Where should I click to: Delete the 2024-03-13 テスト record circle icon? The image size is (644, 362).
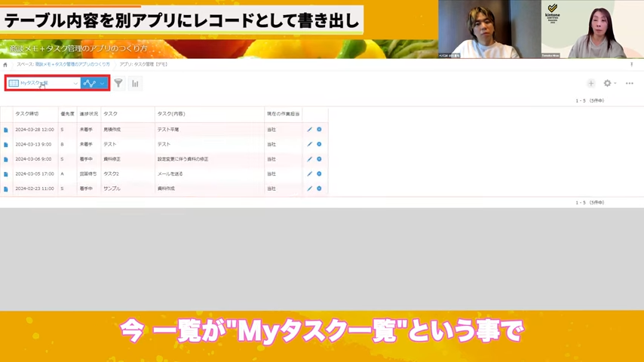tap(319, 144)
